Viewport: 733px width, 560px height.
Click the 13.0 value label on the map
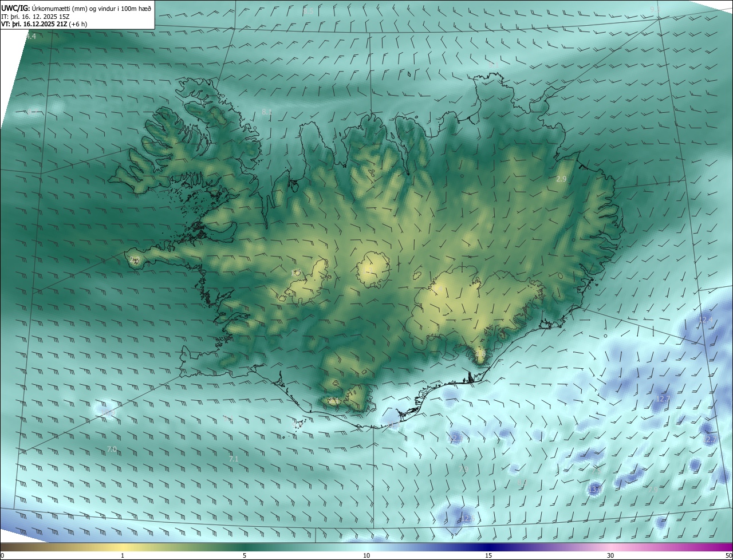point(594,489)
